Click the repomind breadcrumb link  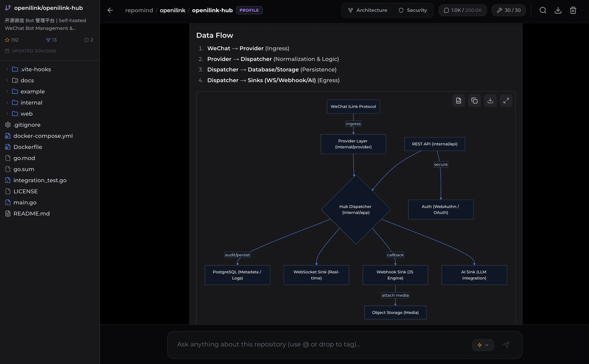coord(139,10)
